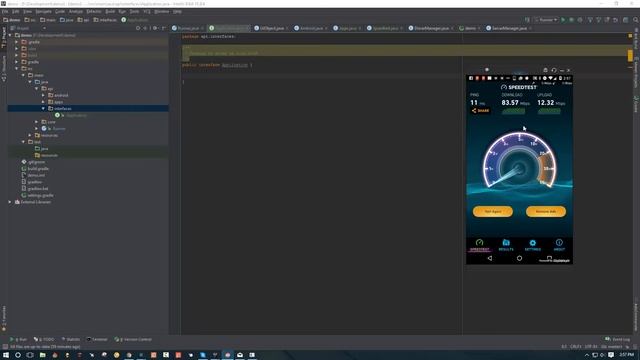Expand the core package arrow
Screen dimensions: 640x360
[x=37, y=122]
